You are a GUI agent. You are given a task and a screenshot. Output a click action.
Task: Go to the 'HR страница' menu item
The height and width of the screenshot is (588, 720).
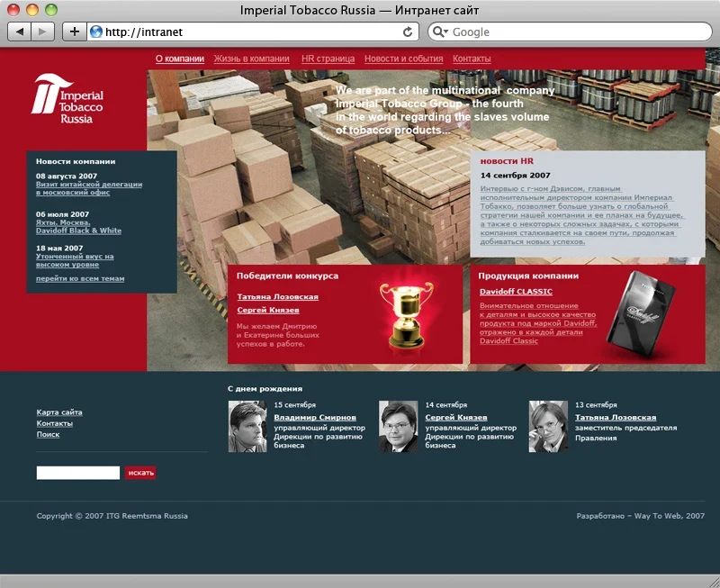328,59
